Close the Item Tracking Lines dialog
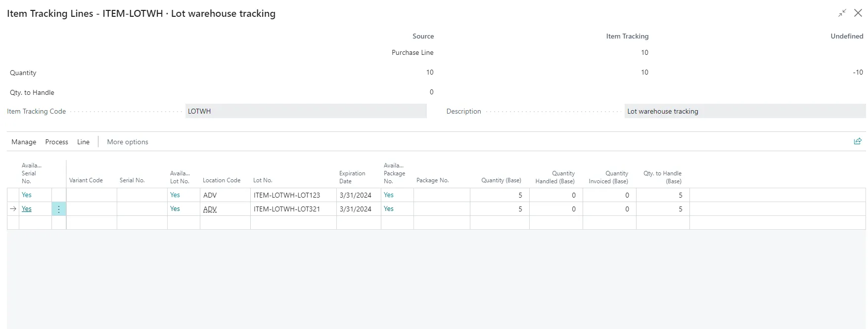Viewport: 868px width, 329px height. pyautogui.click(x=858, y=13)
